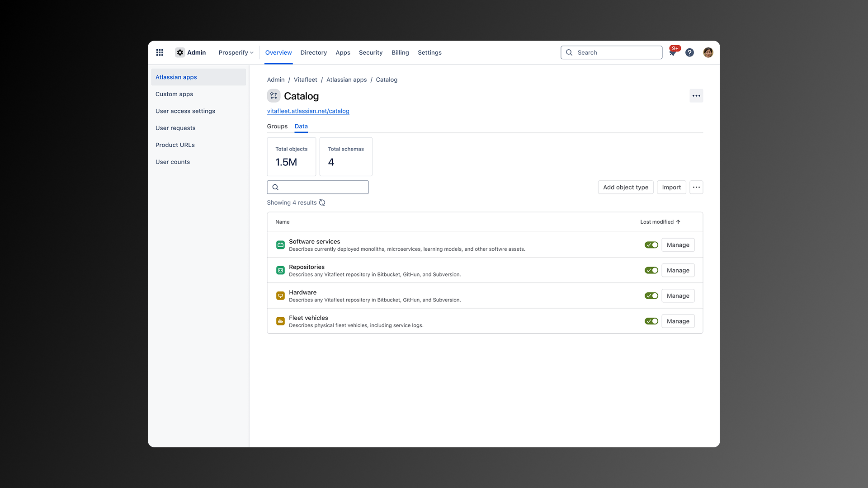Click the Fleet vehicles object icon
Viewport: 868px width, 488px height.
[280, 321]
